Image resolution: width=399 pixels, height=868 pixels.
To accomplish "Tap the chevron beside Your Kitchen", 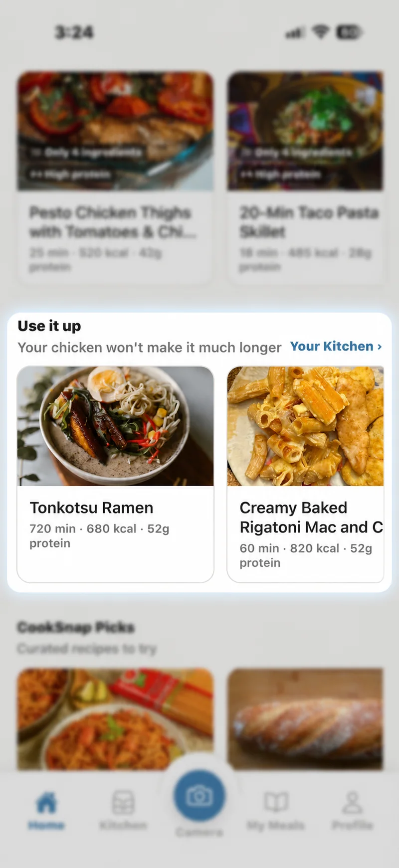I will click(x=380, y=347).
